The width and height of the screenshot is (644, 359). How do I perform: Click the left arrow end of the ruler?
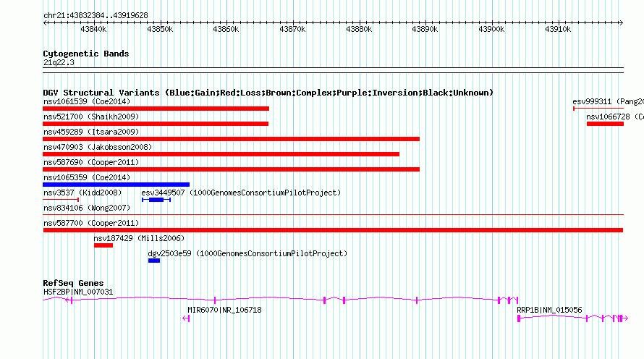tap(45, 22)
